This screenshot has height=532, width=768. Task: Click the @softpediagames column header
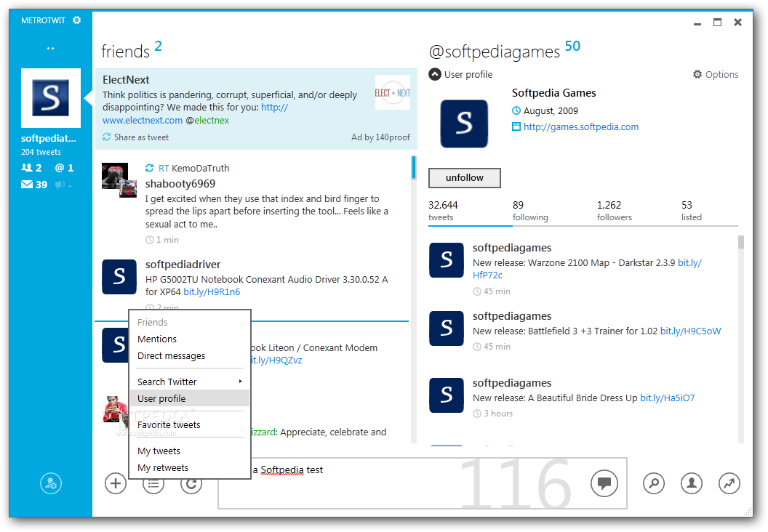click(x=495, y=52)
